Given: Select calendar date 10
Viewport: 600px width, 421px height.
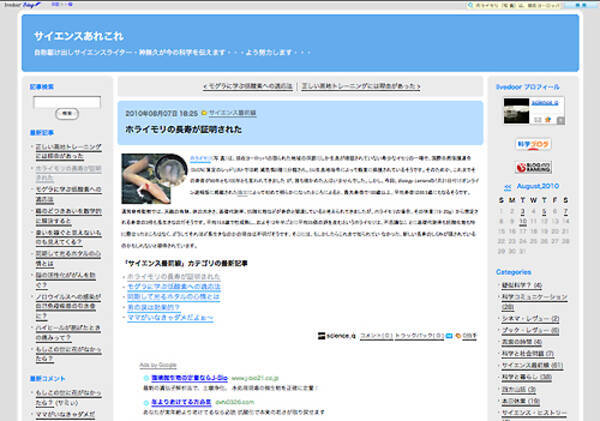Looking at the screenshot, I should point(523,222).
